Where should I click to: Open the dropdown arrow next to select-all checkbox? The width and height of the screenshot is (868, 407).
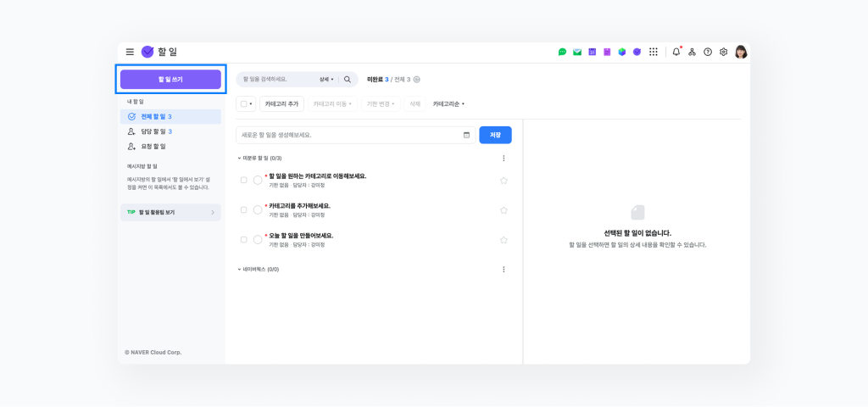tap(251, 104)
